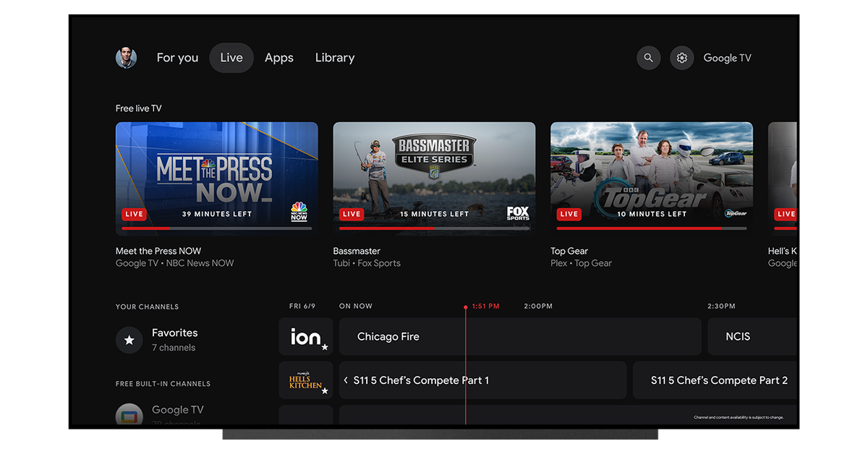Select the Hell's Kitchen channel logo
868x454 pixels.
tap(305, 380)
